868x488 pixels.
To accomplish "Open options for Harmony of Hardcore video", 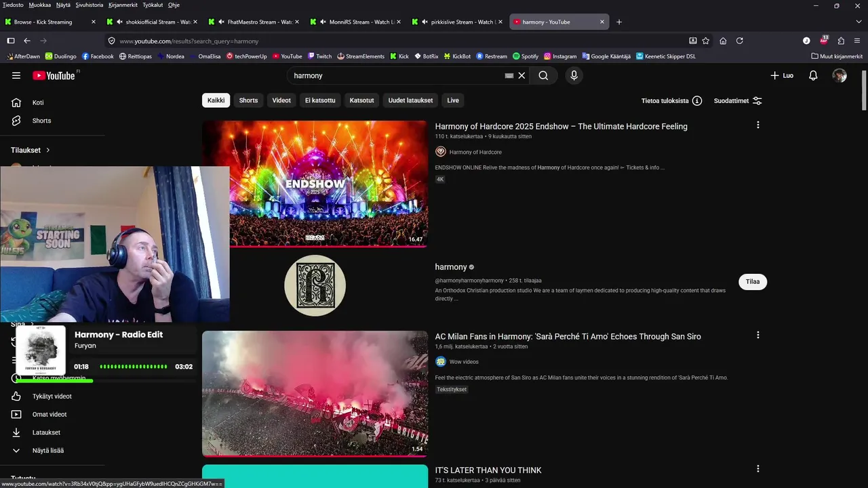I will point(757,125).
